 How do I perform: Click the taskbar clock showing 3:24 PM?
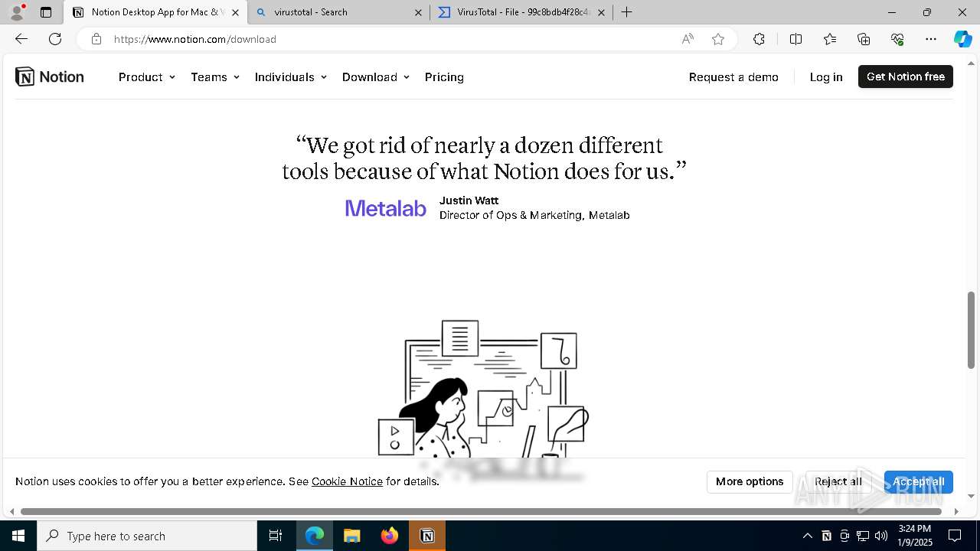pyautogui.click(x=915, y=536)
